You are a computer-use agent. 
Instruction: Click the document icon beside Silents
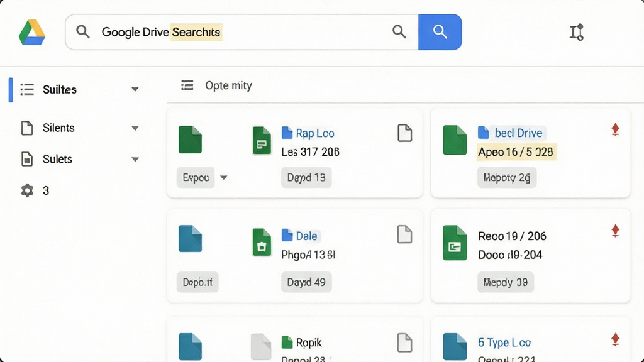tap(27, 128)
